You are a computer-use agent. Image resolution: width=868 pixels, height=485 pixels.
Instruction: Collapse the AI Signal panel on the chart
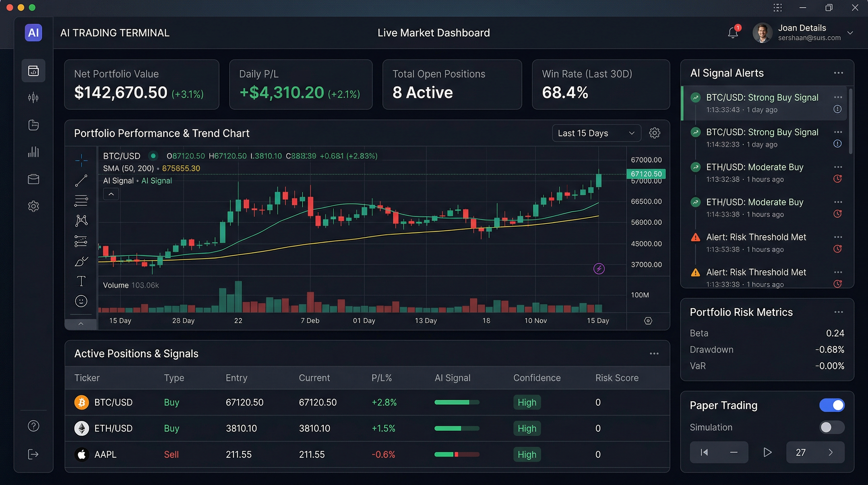click(x=111, y=194)
